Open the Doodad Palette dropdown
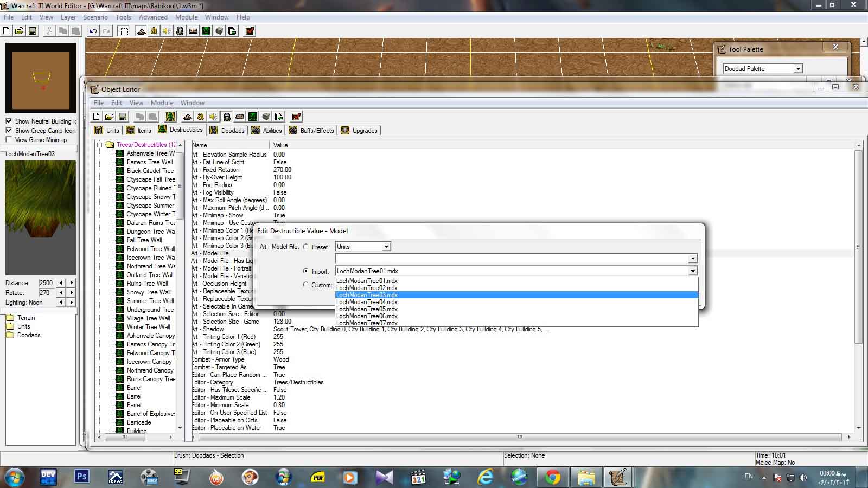The height and width of the screenshot is (488, 868). pos(762,69)
